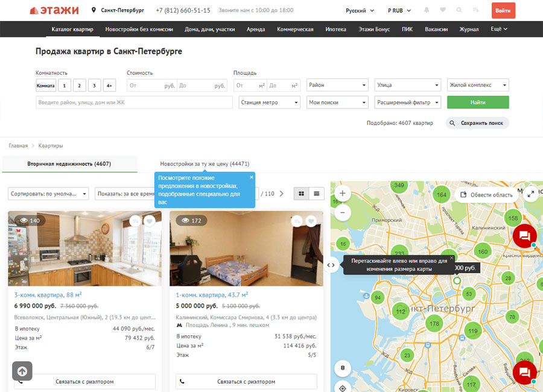Viewport: 543px width, 392px height.
Task: Open the city selector Санкт-Петербург
Action: [118, 10]
